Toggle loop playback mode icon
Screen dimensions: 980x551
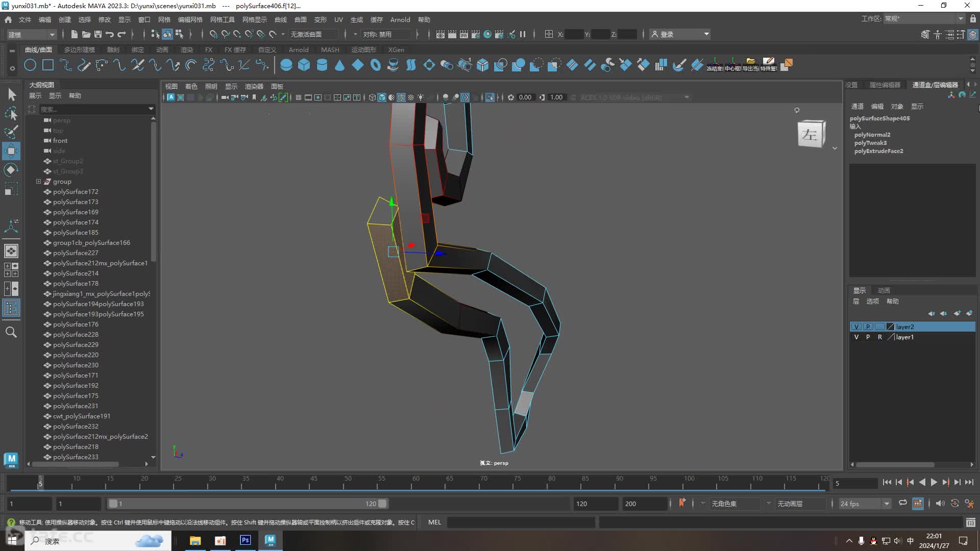click(x=902, y=503)
